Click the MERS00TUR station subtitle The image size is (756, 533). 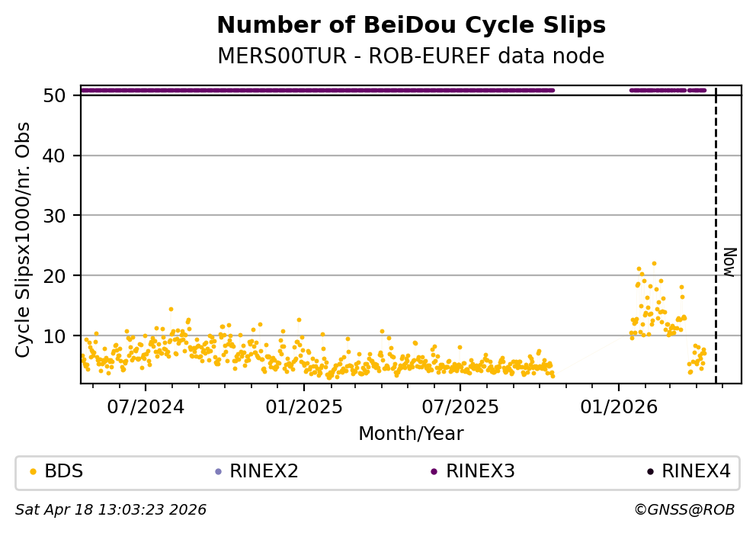(x=411, y=56)
